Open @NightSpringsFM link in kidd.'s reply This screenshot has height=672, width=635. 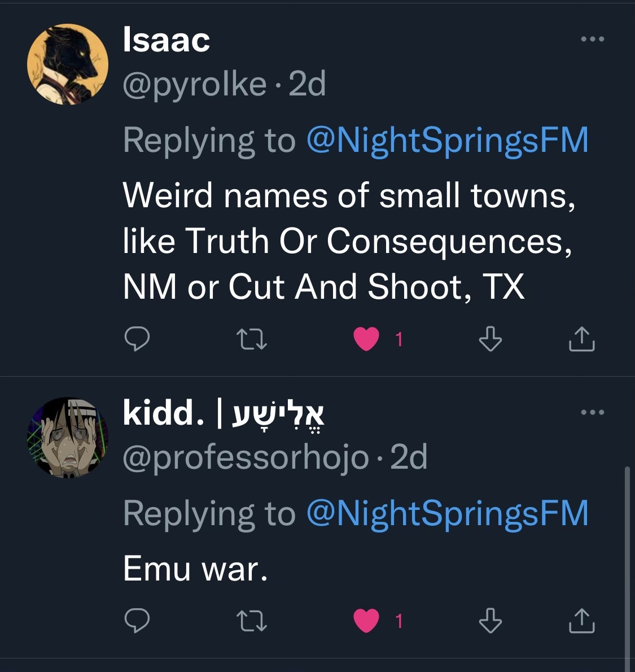(x=447, y=513)
